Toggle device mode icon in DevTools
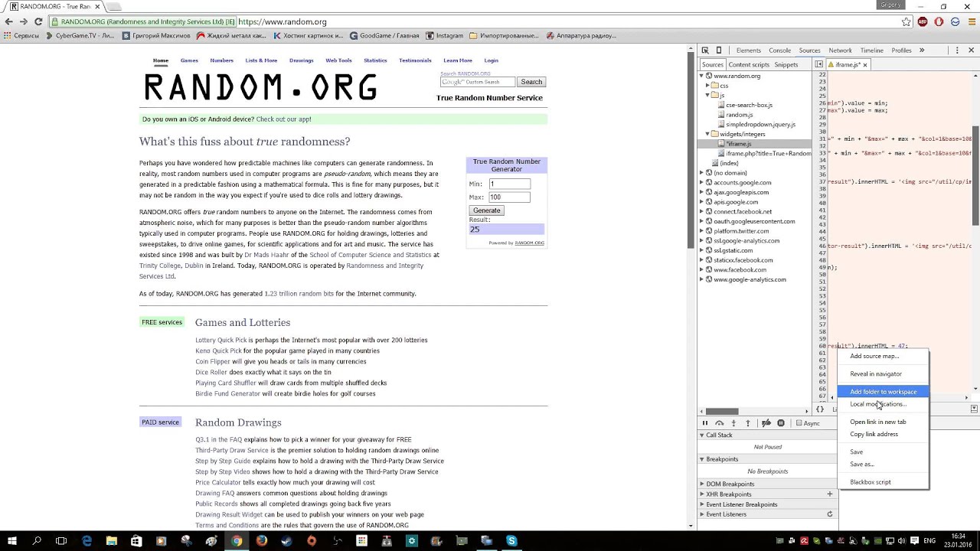The height and width of the screenshot is (551, 980). coord(719,51)
